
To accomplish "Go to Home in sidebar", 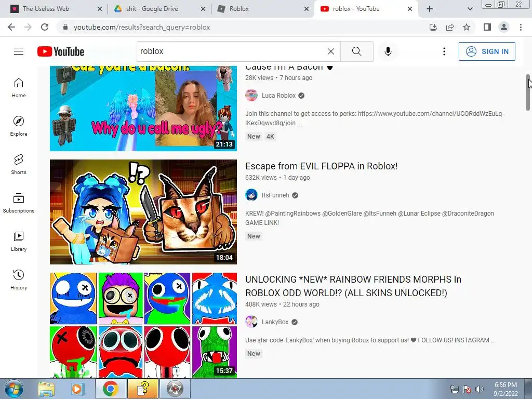I will (x=19, y=88).
